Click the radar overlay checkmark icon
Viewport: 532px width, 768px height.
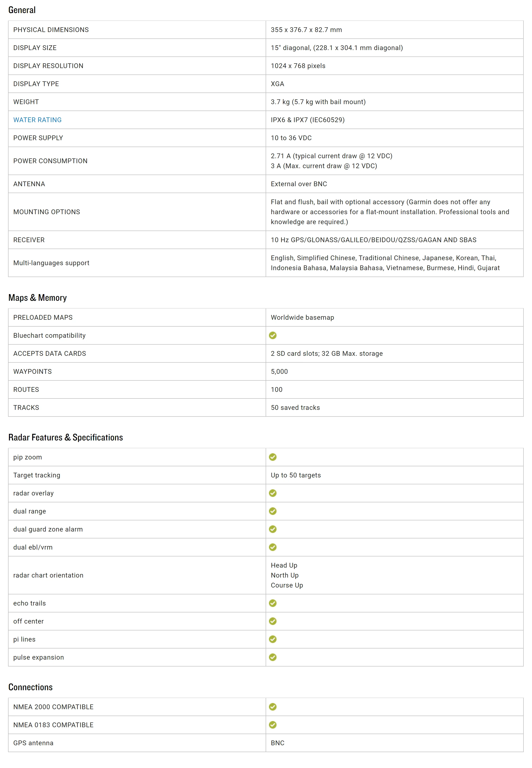273,493
